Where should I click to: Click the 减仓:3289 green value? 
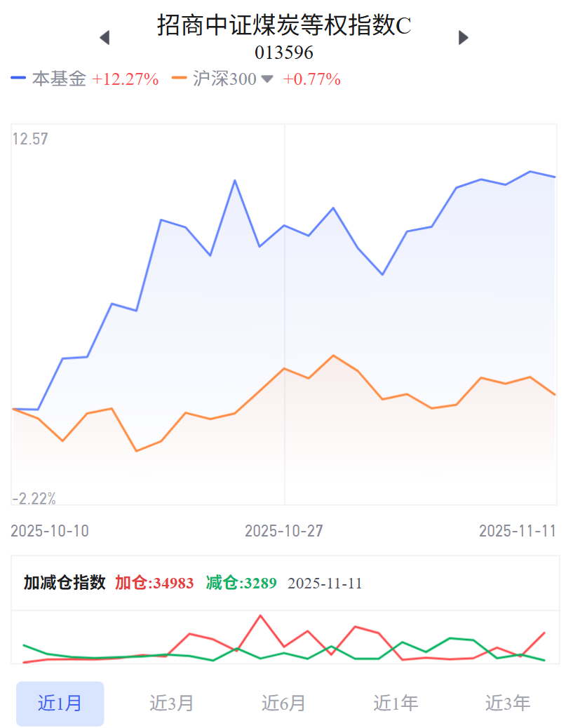click(x=241, y=583)
